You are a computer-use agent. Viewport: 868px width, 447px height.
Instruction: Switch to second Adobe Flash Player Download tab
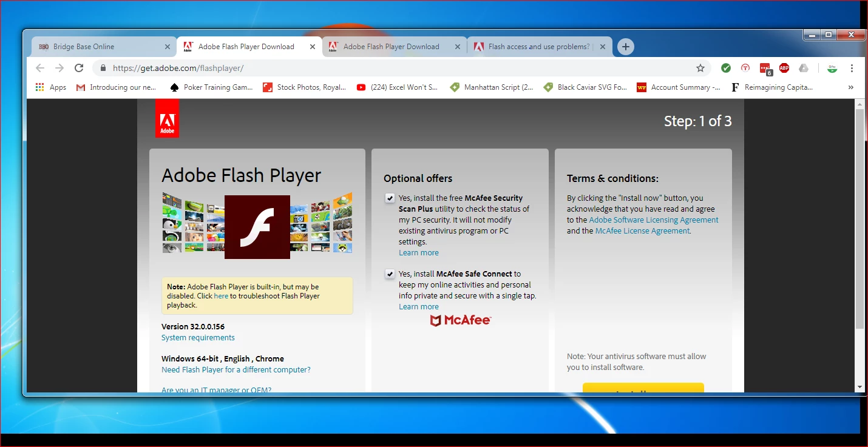pos(394,47)
